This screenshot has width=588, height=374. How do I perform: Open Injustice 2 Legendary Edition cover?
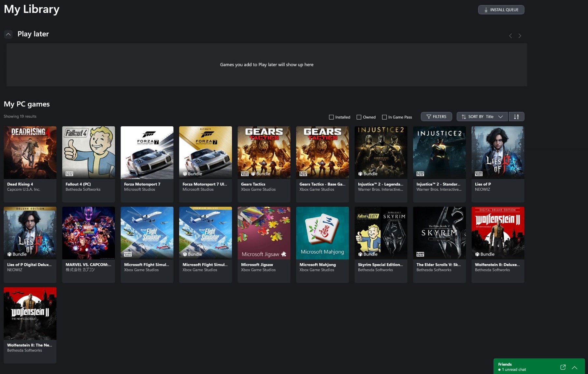[381, 153]
